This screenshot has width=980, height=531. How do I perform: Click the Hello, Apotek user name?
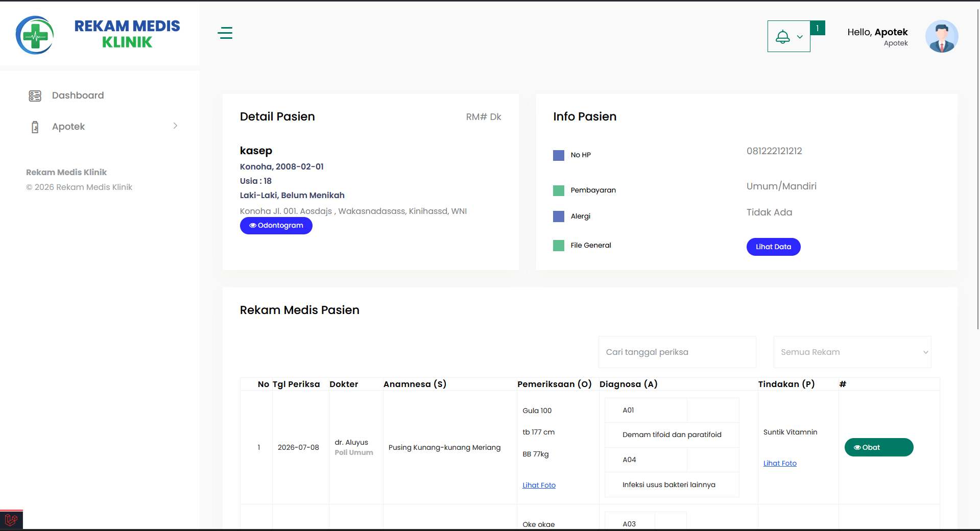click(x=877, y=32)
